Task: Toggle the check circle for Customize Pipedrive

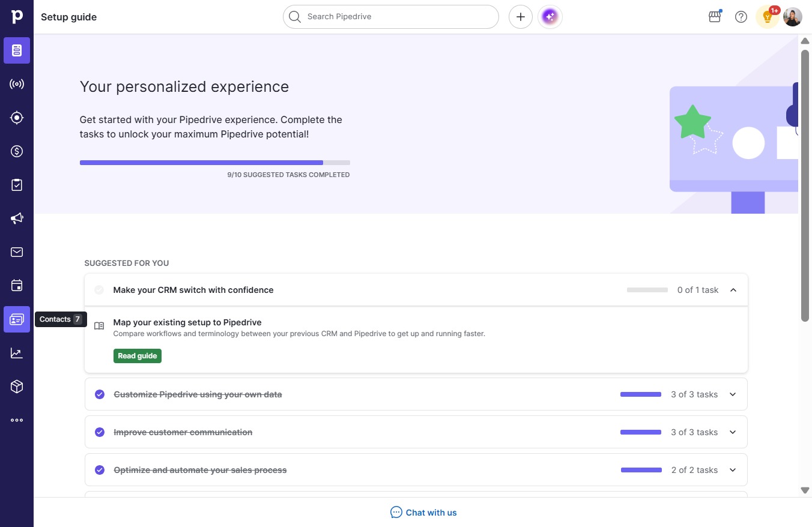Action: coord(100,394)
